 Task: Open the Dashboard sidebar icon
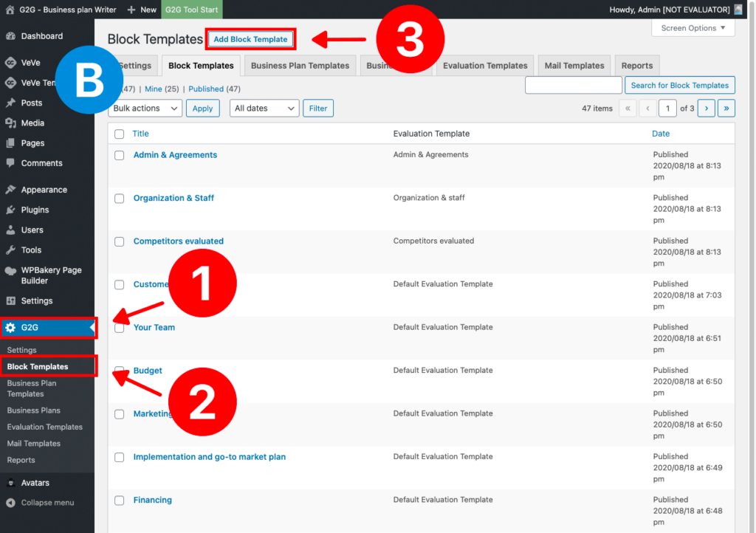click(10, 36)
